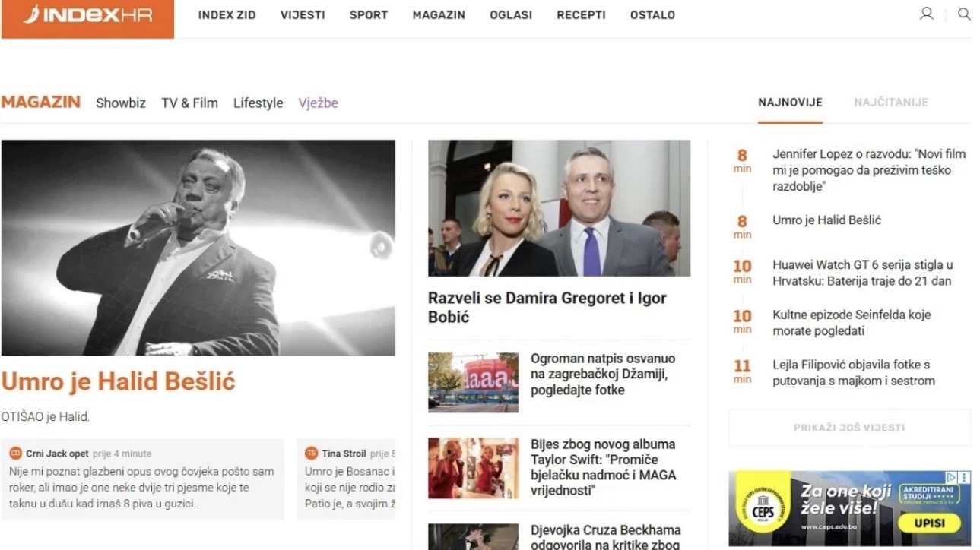The width and height of the screenshot is (980, 550).
Task: Read the Jennifer Lopez divorce headline
Action: (x=868, y=170)
